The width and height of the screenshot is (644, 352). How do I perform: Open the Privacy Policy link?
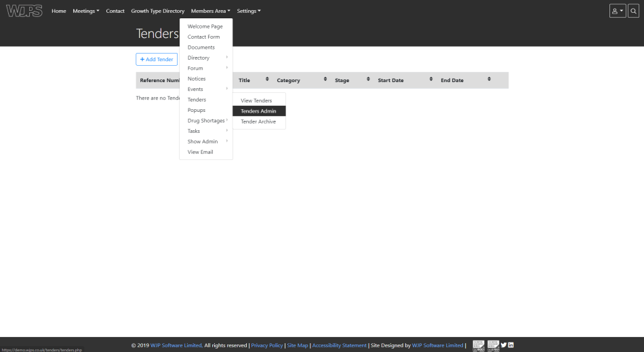pyautogui.click(x=267, y=345)
